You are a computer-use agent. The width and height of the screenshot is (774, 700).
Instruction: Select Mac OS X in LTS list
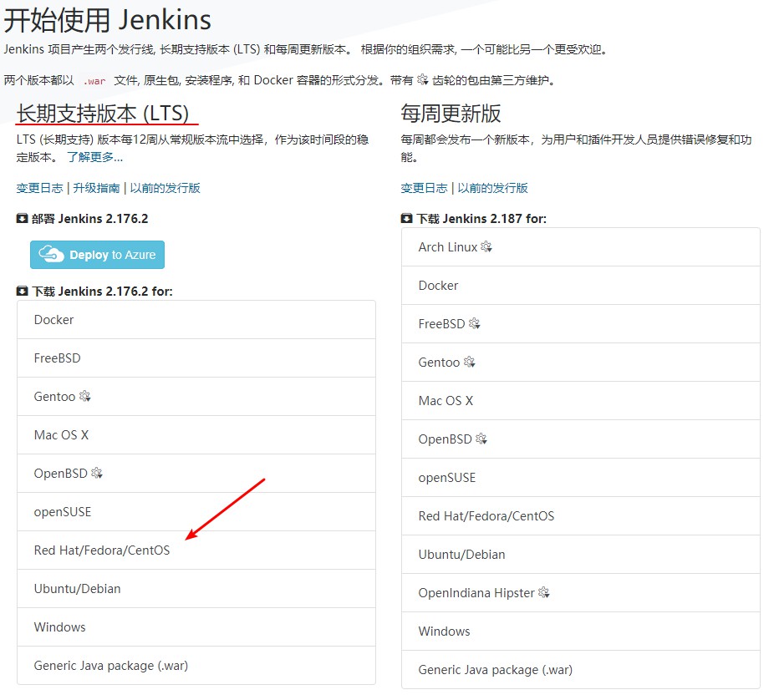coord(196,435)
